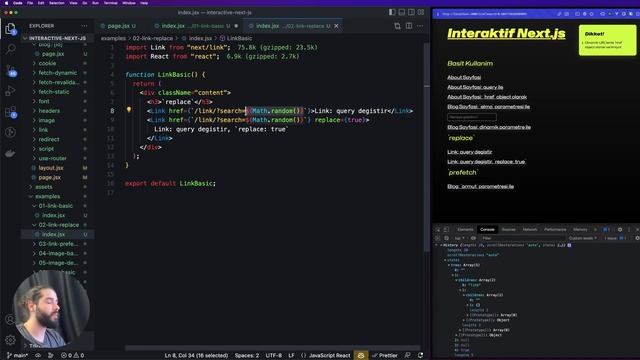
Task: Open Run and Debug view
Action: tap(11, 91)
